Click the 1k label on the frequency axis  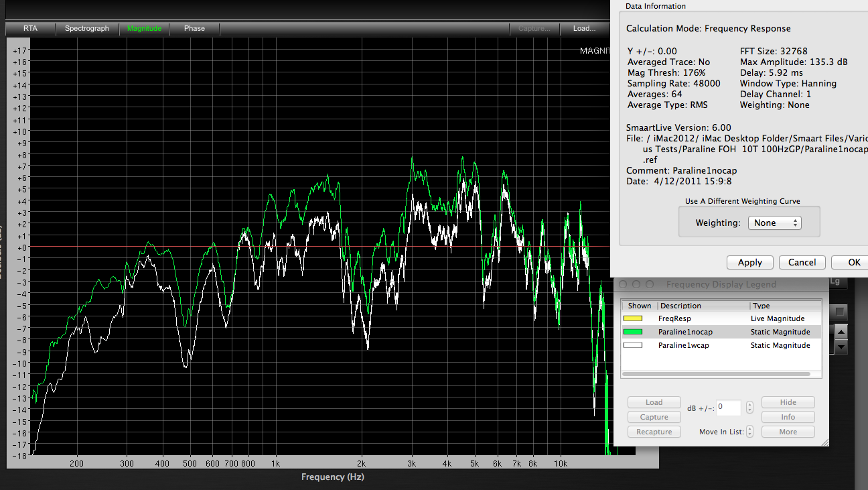(x=275, y=463)
